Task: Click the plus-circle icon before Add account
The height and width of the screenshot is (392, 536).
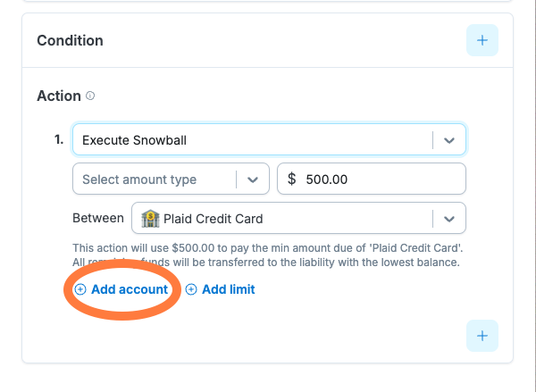Action: [x=80, y=289]
